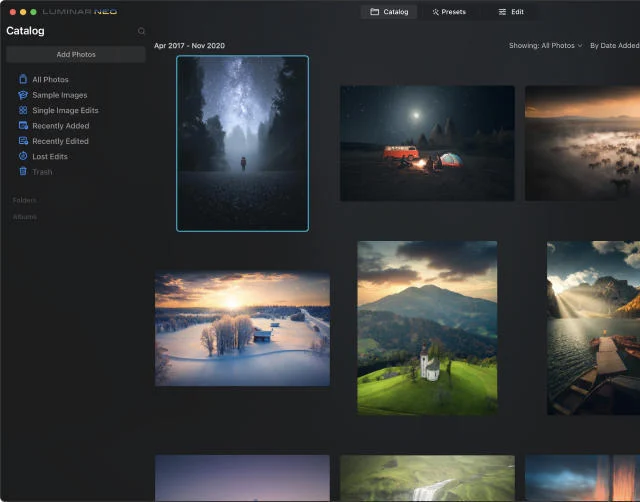Click the Luminar Neo logo

coord(80,12)
